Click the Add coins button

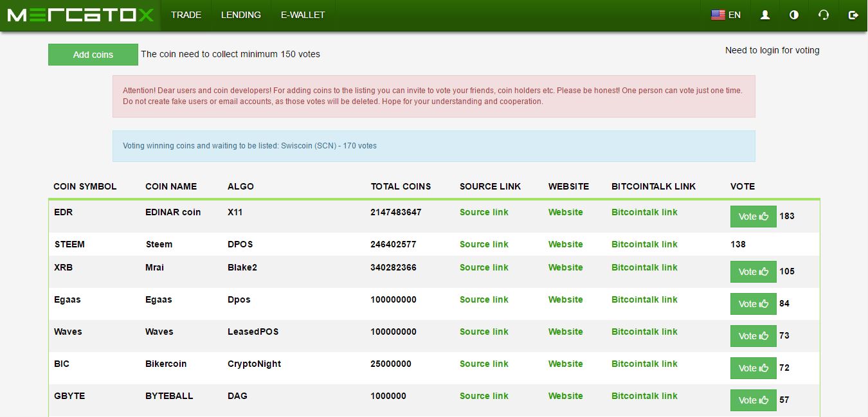[x=93, y=55]
